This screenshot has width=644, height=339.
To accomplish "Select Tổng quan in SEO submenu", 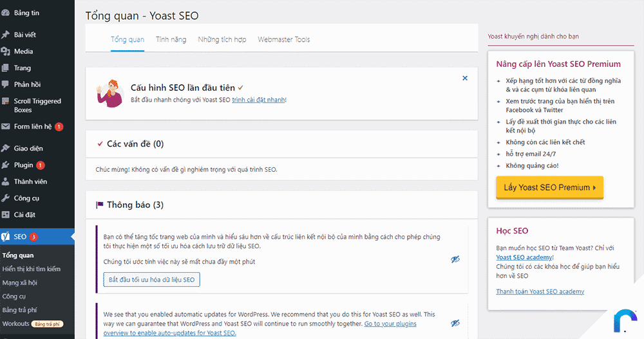I will (x=18, y=255).
